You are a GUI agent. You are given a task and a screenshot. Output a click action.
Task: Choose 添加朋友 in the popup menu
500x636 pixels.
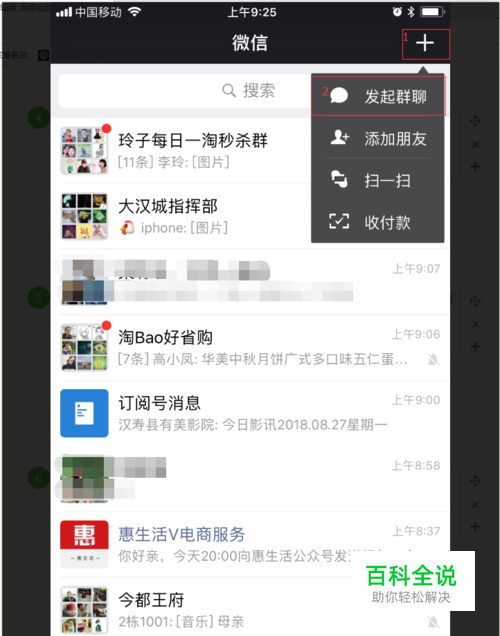point(378,139)
